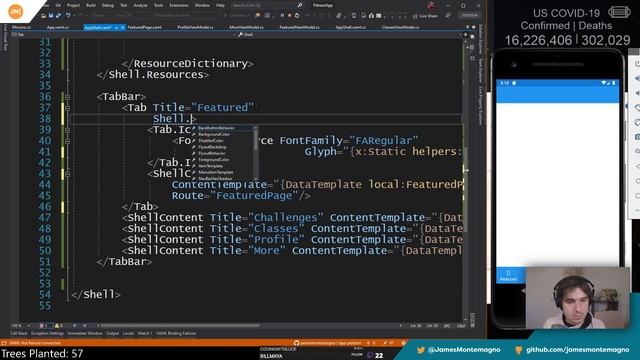Open the Tab element navigation dropdown
Image resolution: width=640 pixels, height=360 pixels.
tap(122, 35)
